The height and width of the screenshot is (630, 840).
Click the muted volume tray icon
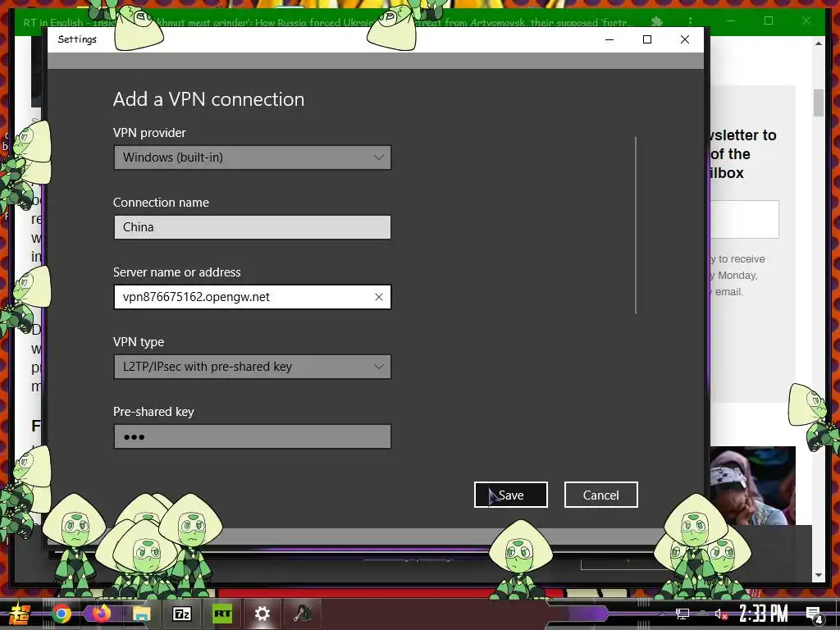721,614
